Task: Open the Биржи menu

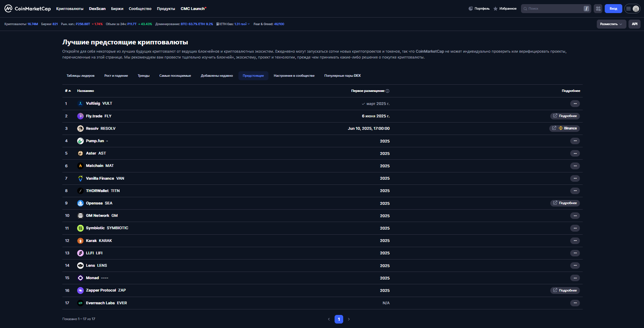Action: point(117,9)
